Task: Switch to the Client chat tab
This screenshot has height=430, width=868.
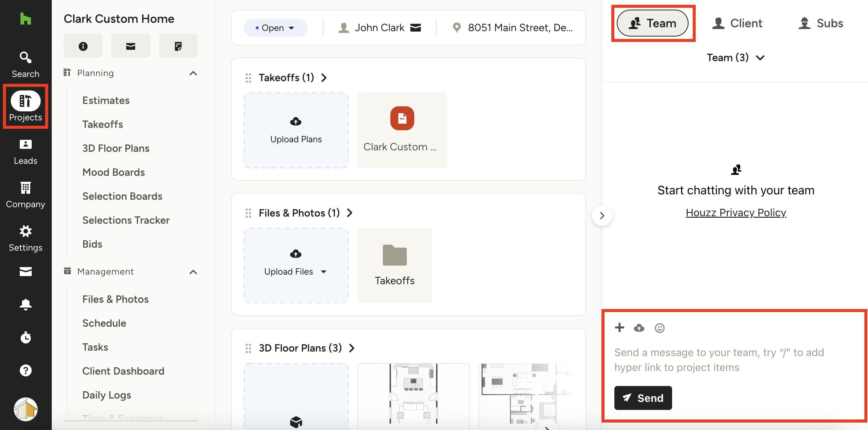Action: coord(737,23)
